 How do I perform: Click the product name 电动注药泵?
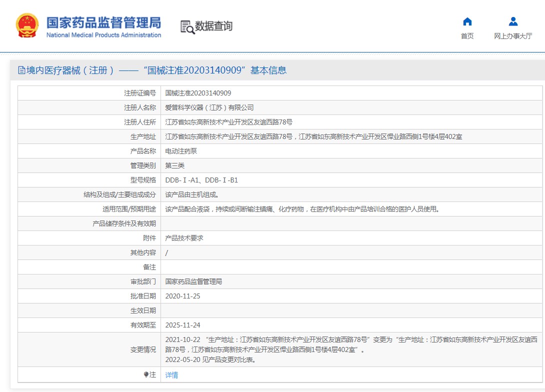pyautogui.click(x=181, y=151)
